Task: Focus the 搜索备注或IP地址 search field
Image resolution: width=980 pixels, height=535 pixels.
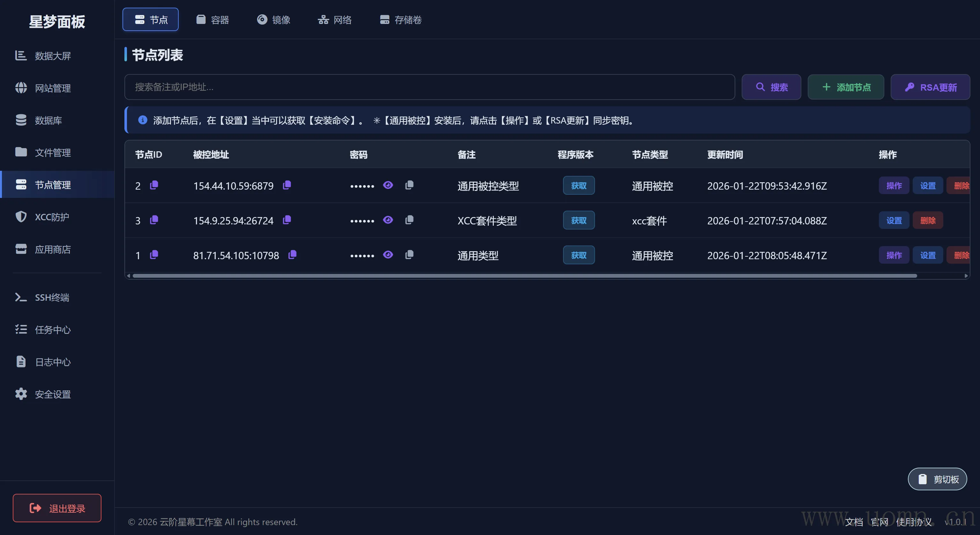Action: coord(429,87)
